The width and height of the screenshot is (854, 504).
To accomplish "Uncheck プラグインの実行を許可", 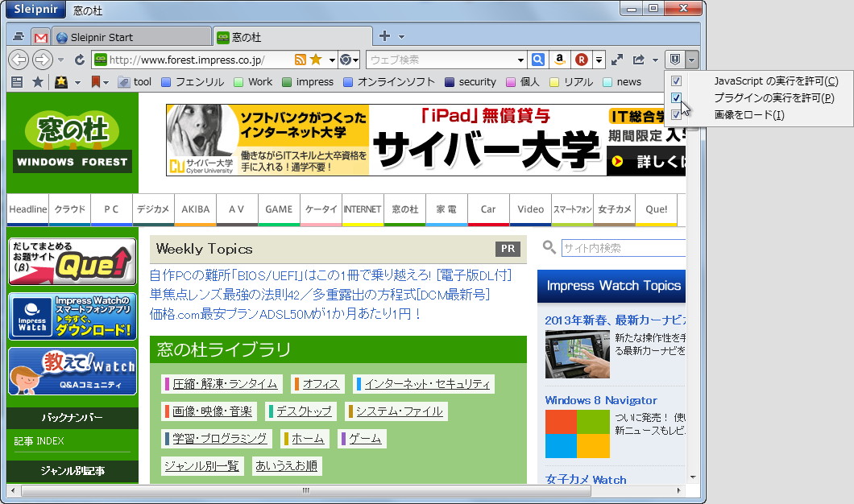I will point(676,98).
